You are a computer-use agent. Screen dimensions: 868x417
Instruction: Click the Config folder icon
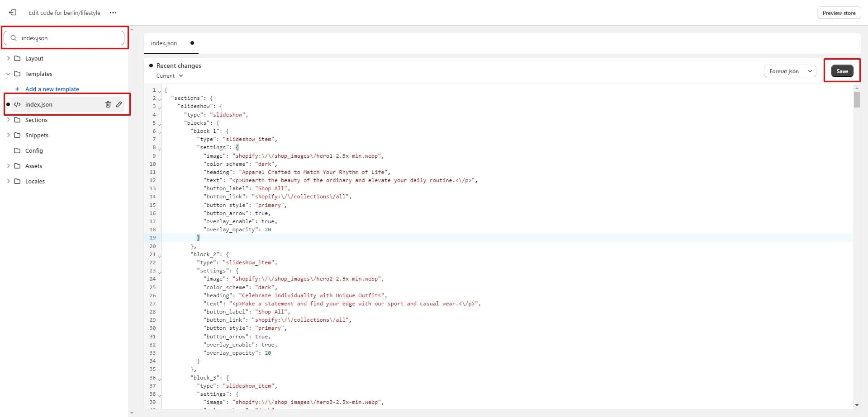click(17, 150)
